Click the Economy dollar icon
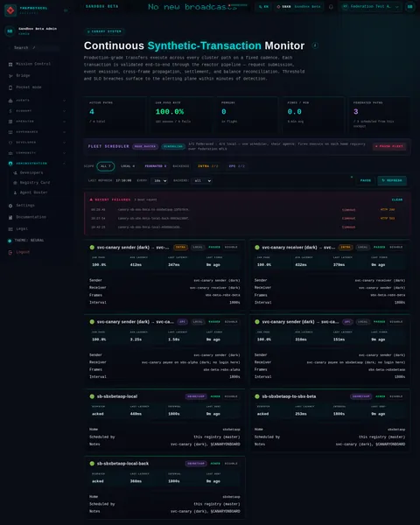 coord(10,111)
